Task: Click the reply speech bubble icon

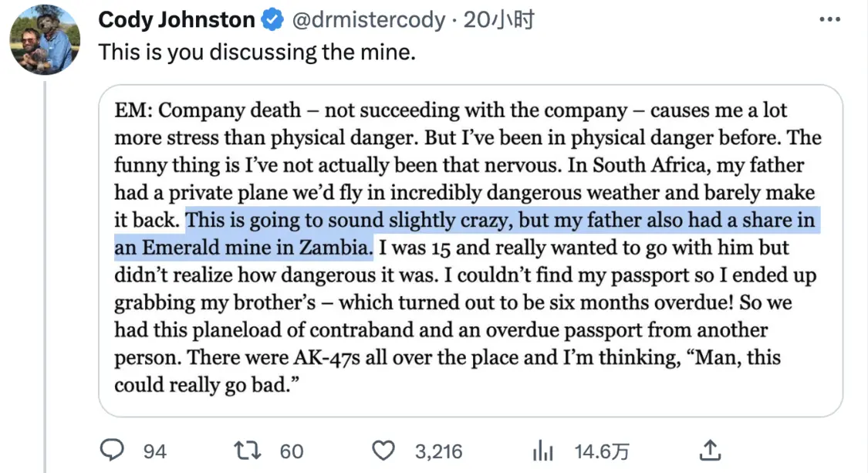Action: click(x=113, y=450)
